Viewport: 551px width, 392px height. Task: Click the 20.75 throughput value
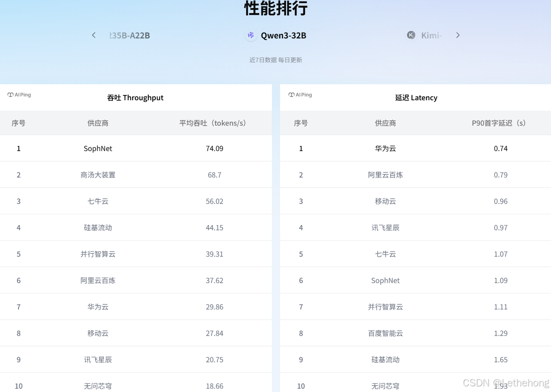click(214, 360)
